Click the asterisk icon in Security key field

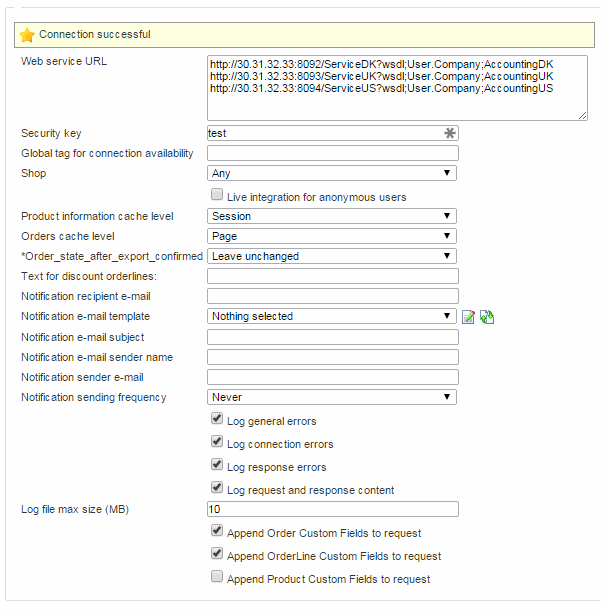(x=450, y=133)
